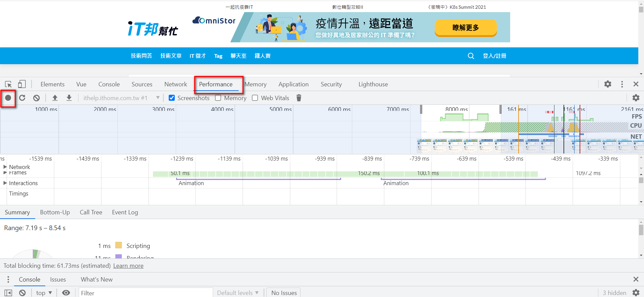
Task: Enable the Memory checkbox
Action: (x=218, y=98)
